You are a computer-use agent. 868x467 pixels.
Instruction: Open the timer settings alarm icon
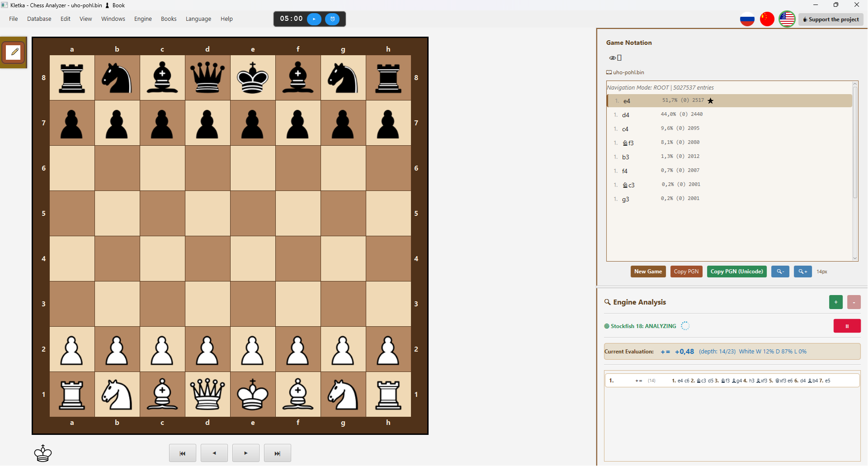pos(332,19)
